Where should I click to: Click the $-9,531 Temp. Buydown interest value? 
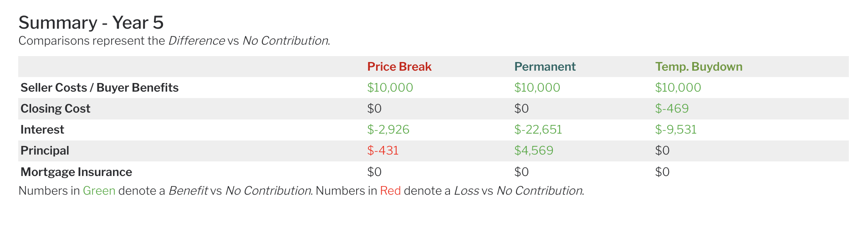676,130
